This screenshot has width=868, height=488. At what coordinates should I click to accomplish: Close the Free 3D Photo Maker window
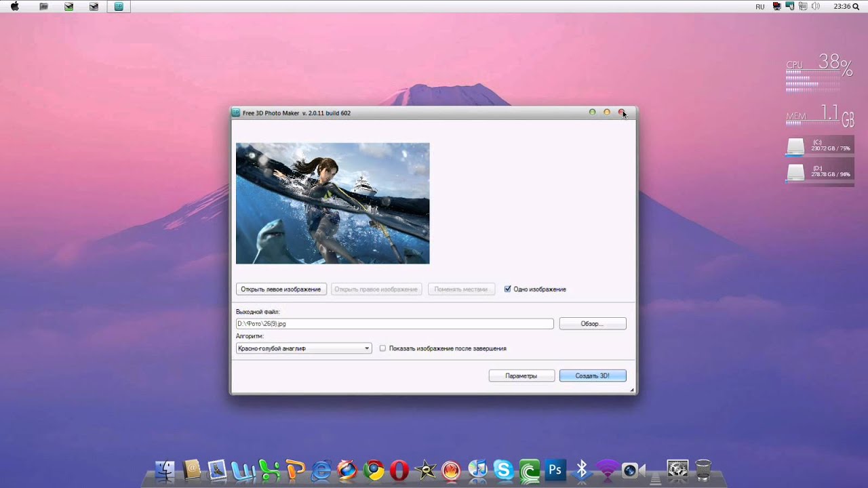click(622, 113)
